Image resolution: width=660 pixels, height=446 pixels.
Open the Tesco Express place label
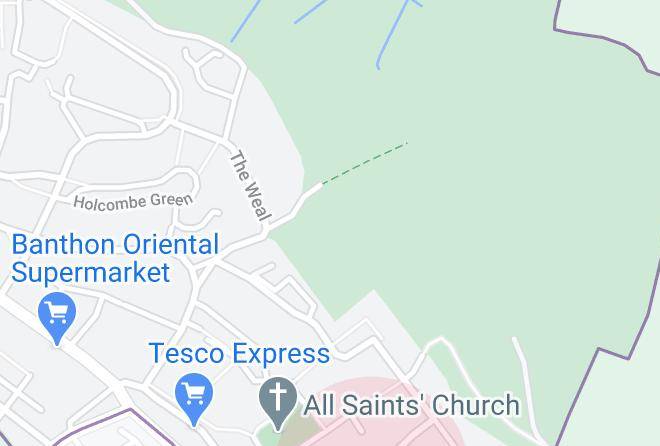point(239,353)
